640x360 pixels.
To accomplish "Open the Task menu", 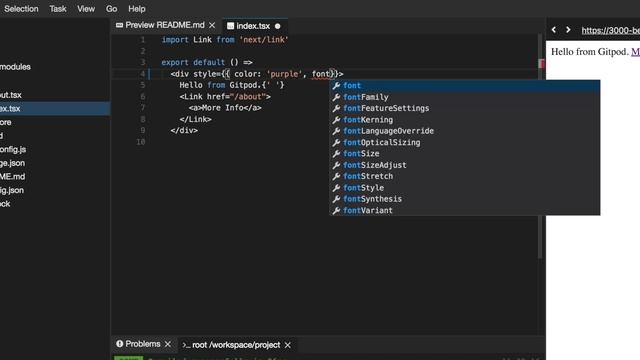I will click(x=58, y=9).
